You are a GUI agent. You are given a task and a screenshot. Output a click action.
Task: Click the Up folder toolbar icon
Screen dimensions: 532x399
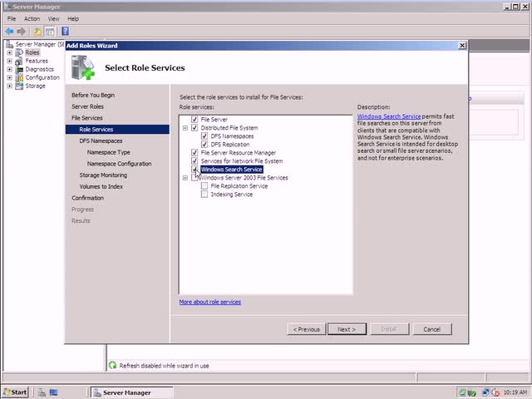pos(37,32)
